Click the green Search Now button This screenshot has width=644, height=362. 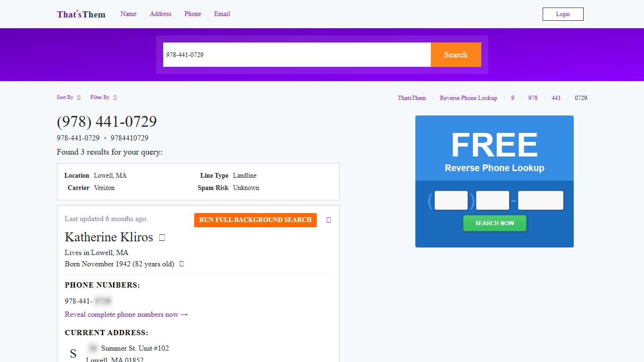(495, 223)
